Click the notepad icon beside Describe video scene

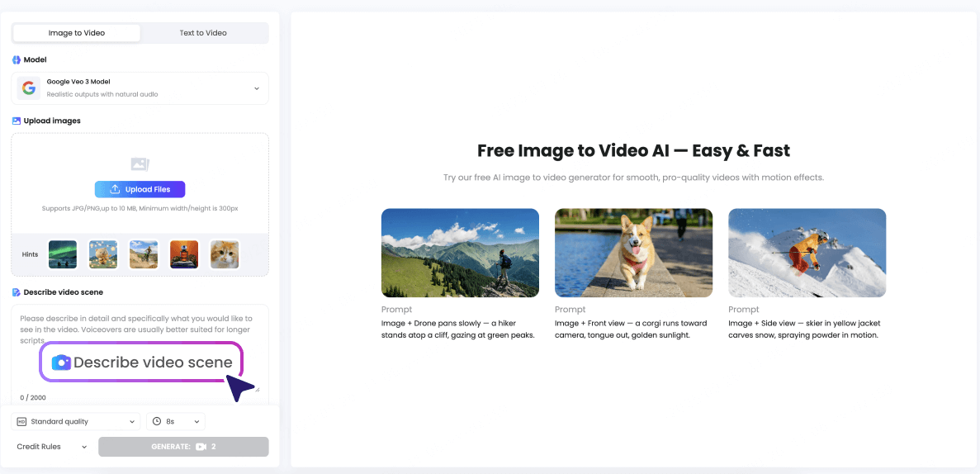tap(17, 292)
